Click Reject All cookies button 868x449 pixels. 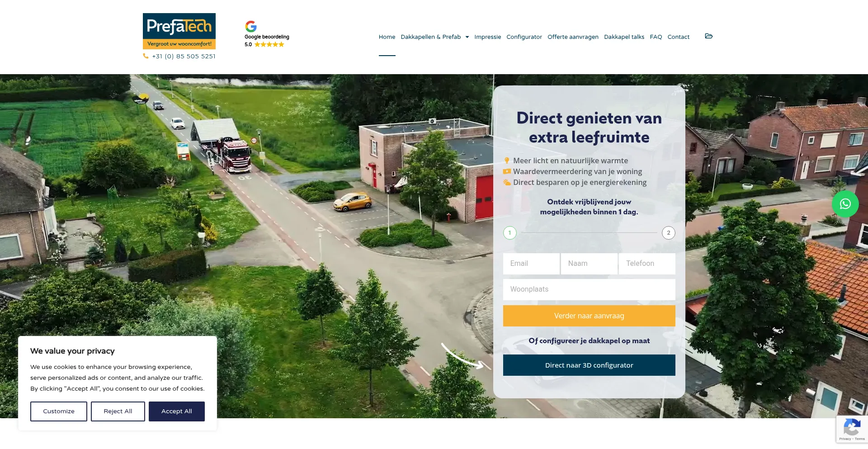pyautogui.click(x=118, y=411)
